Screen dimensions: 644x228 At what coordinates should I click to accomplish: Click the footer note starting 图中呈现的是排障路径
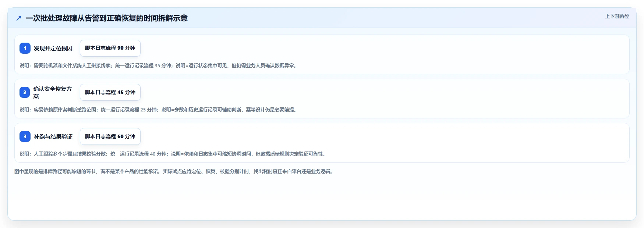pos(174,171)
